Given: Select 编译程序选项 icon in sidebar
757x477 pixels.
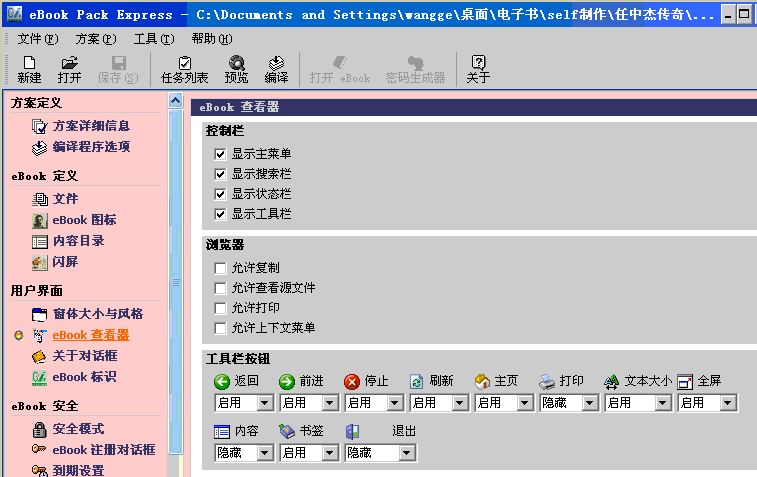Looking at the screenshot, I should (39, 147).
